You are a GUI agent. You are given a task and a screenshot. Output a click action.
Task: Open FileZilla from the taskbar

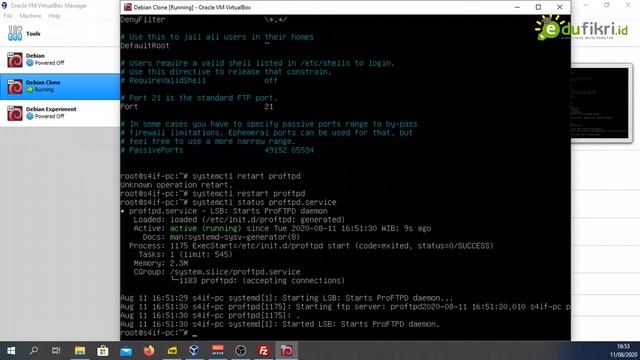pos(264,351)
